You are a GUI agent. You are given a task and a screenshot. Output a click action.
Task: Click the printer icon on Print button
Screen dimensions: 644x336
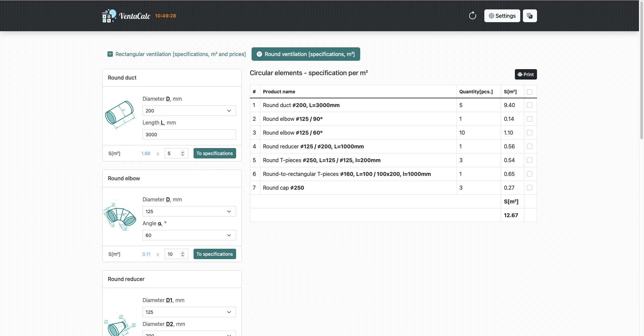(520, 74)
